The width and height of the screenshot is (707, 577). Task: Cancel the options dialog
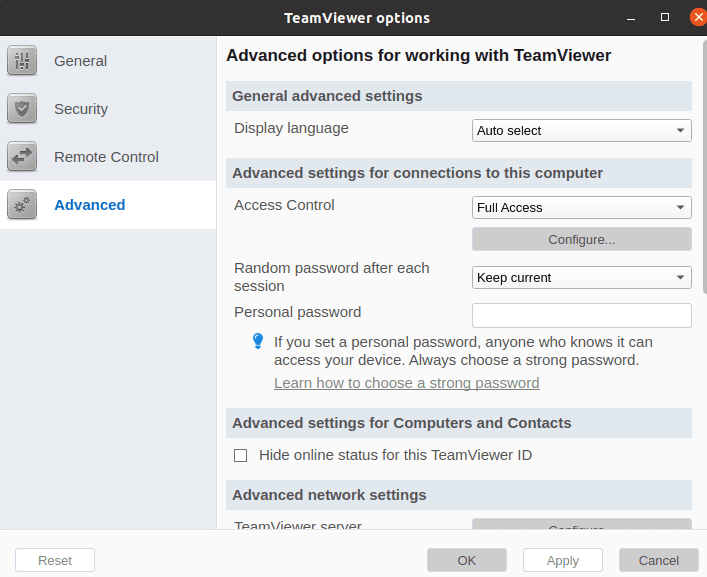(659, 560)
